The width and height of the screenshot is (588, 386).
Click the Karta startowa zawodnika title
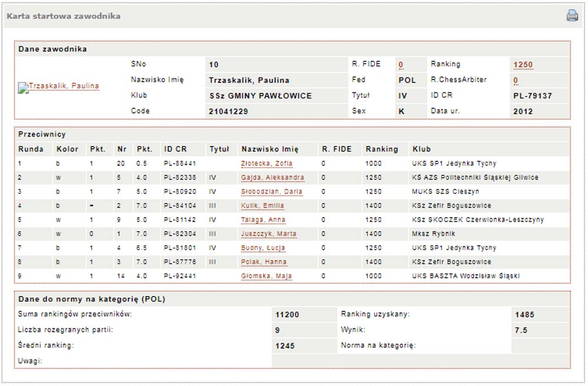(x=64, y=16)
